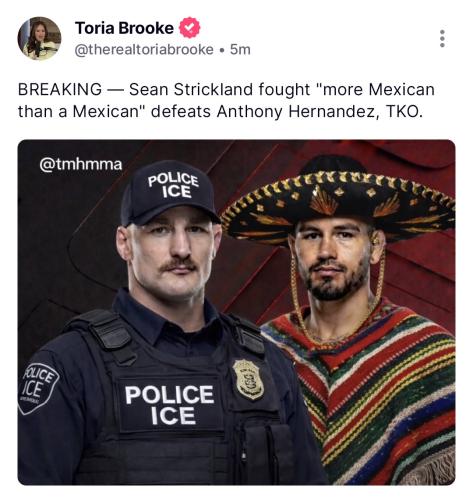473x500 pixels.
Task: Click the @tmhmma watermark on the image
Action: tap(81, 164)
